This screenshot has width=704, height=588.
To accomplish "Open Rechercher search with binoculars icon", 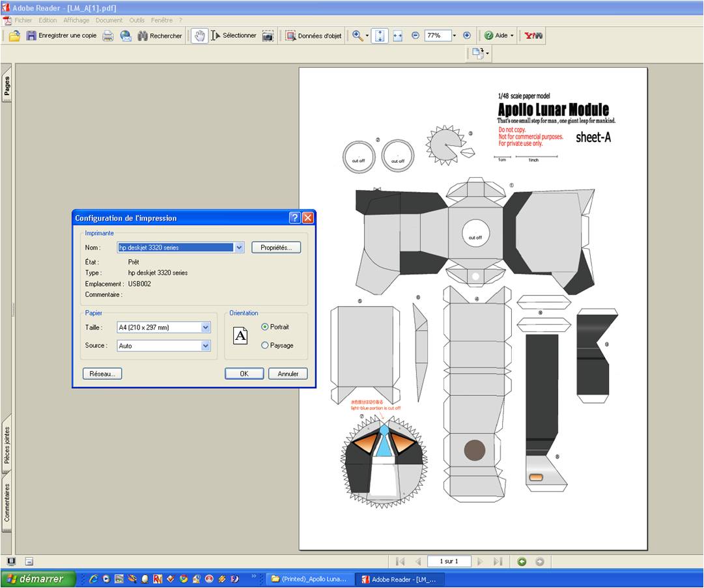I will click(160, 36).
